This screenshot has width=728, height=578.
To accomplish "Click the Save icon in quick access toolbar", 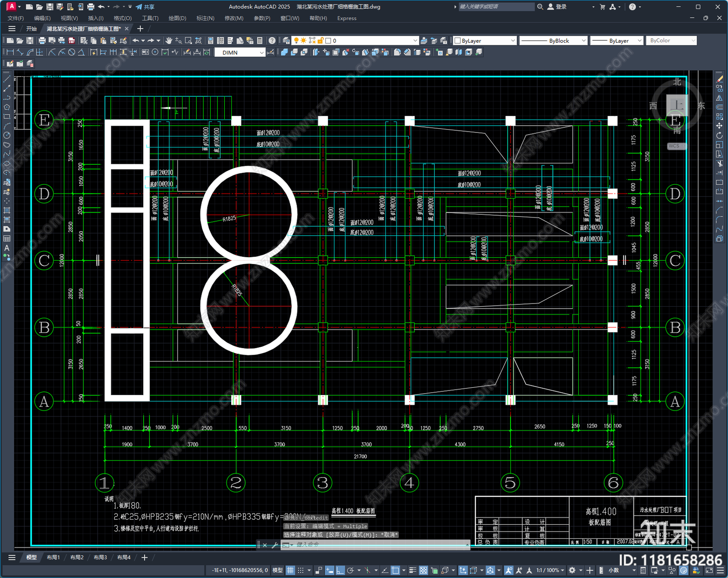I will coord(50,7).
